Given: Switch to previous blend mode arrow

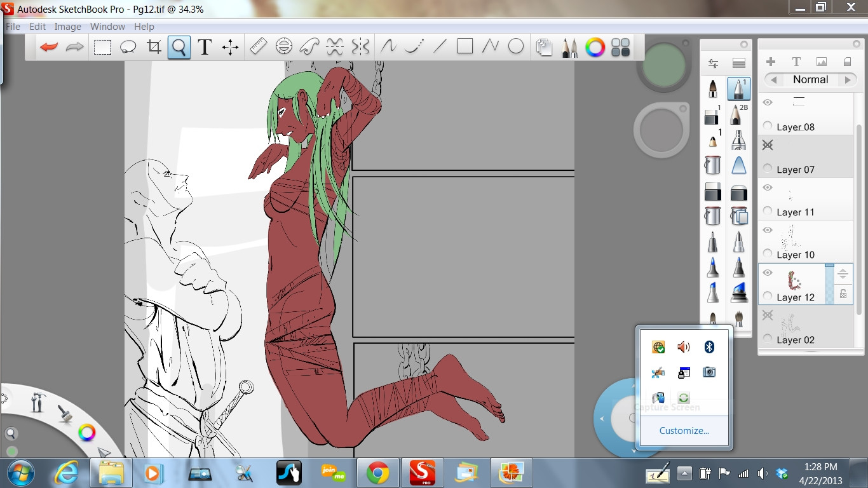Looking at the screenshot, I should coord(773,80).
